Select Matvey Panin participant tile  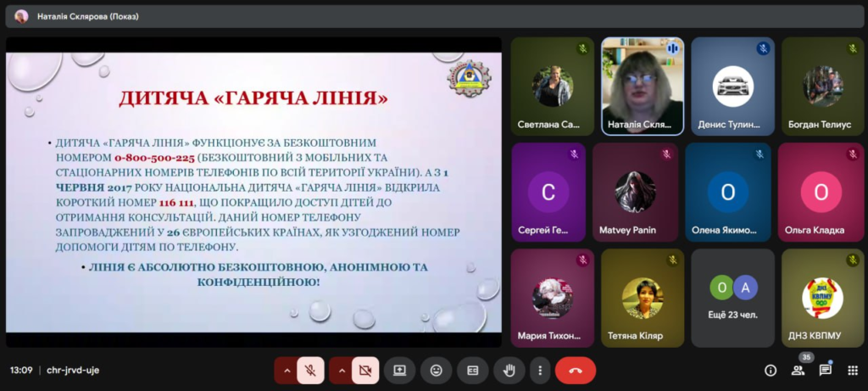pyautogui.click(x=635, y=192)
